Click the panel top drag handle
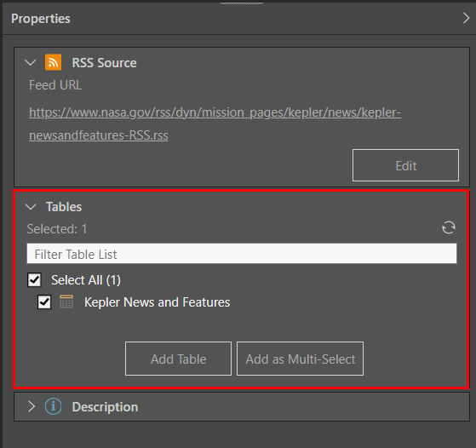Viewport: 476px width, 448px height. pos(242,3)
